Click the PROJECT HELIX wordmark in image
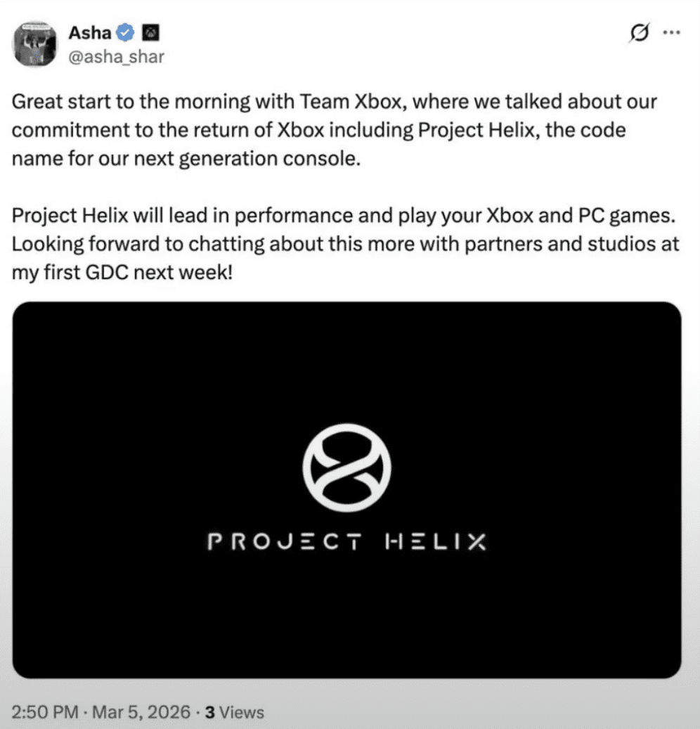The image size is (700, 729). 346,542
